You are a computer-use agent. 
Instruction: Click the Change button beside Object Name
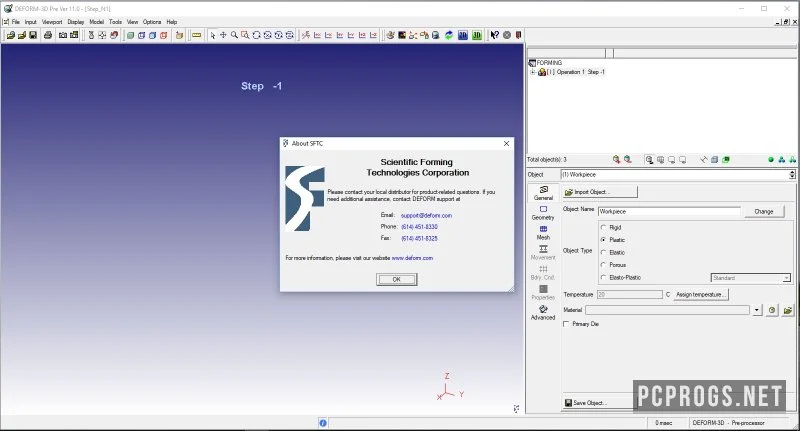764,211
